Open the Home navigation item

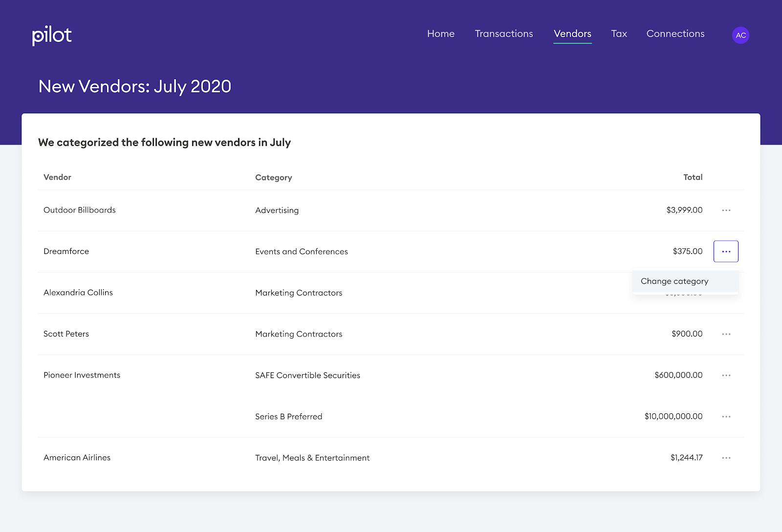pos(440,34)
